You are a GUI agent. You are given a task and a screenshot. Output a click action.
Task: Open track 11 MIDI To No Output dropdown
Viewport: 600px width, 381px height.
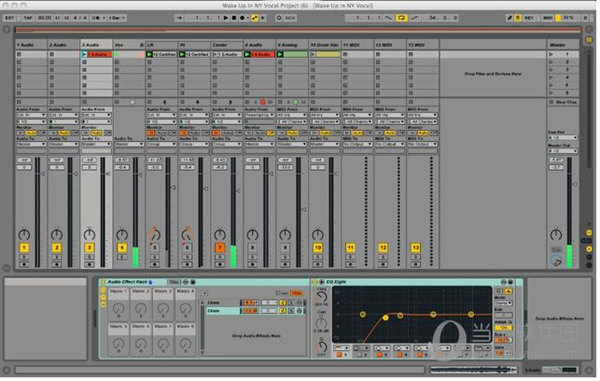357,144
